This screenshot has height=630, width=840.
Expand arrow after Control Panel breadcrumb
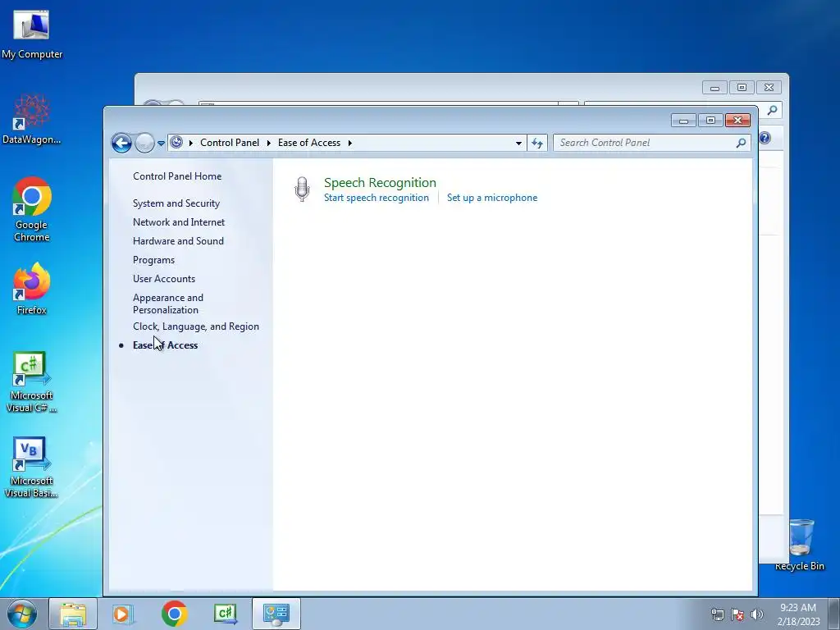[269, 143]
